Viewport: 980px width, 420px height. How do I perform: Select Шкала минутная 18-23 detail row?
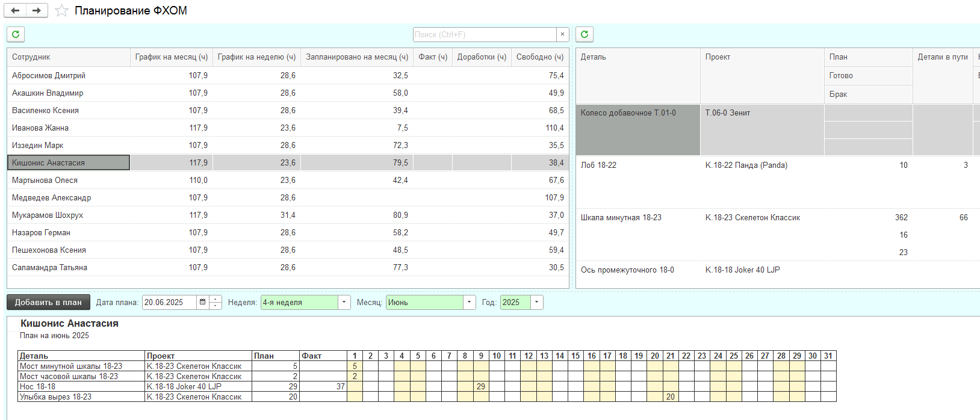point(621,217)
